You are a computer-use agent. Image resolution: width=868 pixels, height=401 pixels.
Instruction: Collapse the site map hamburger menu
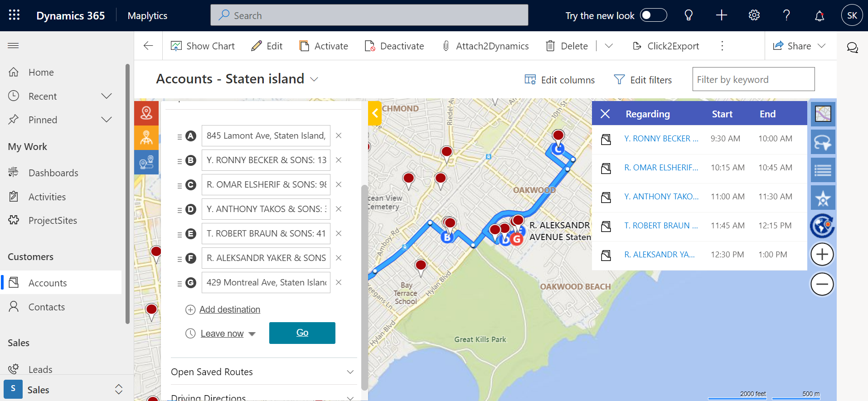pos(14,45)
